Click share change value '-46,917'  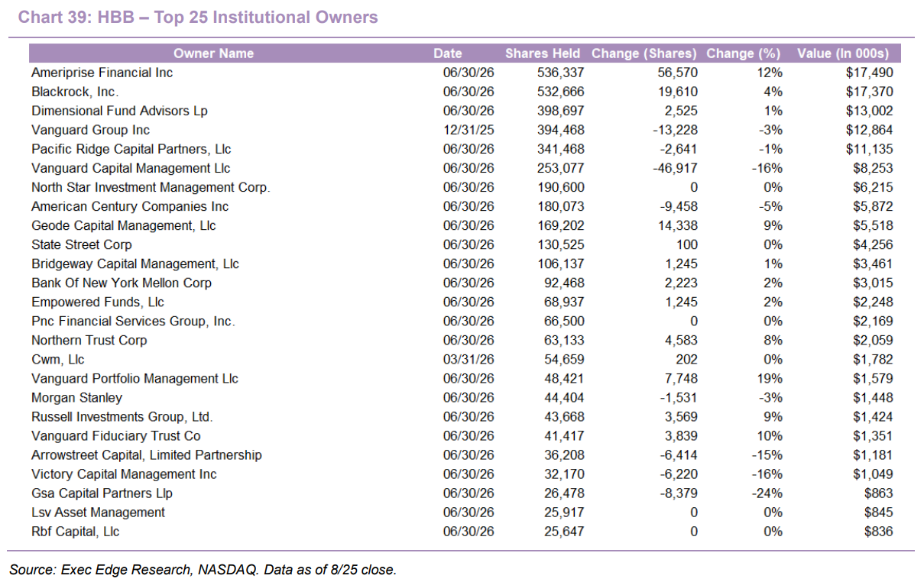[675, 168]
